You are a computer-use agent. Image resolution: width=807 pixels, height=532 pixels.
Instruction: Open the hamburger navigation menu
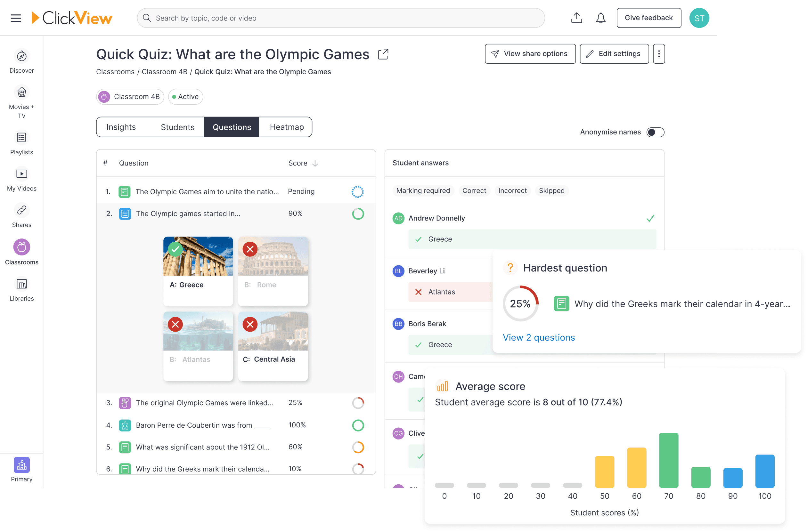click(15, 18)
